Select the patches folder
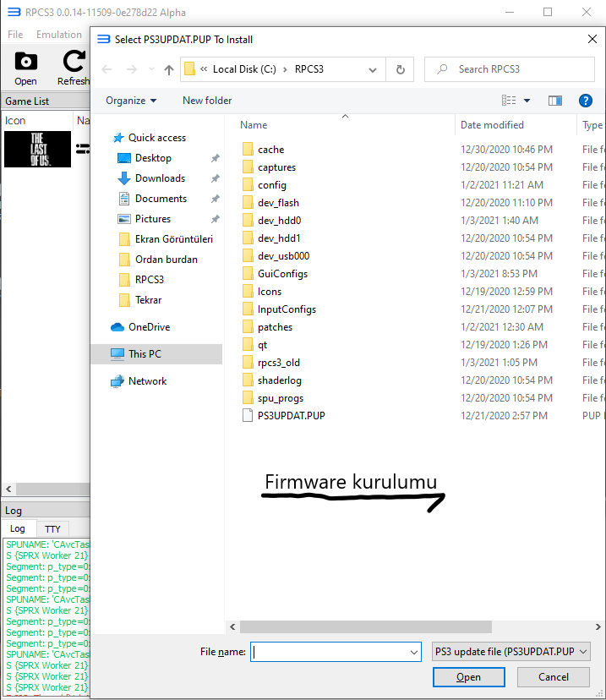The image size is (606, 700). coord(275,327)
